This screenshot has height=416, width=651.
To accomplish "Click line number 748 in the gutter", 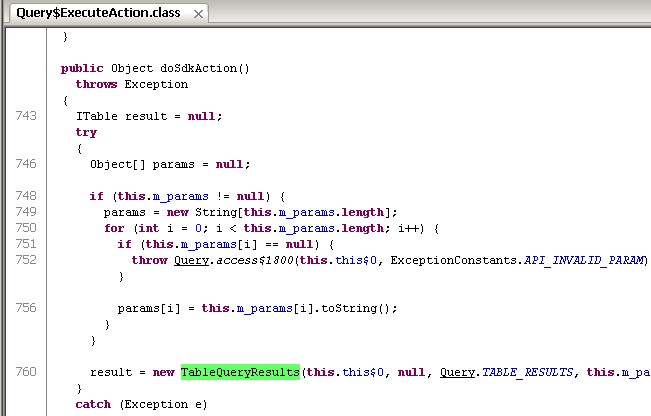I will click(x=27, y=196).
